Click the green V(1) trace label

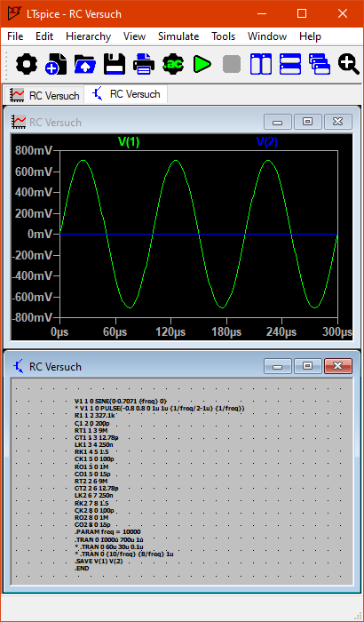coord(129,142)
